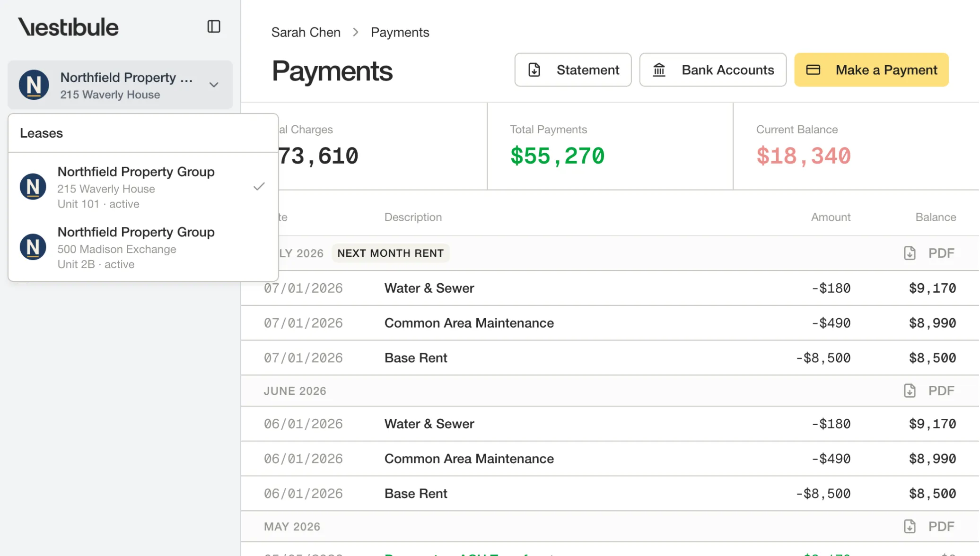Collapse sidebar using the panel toggle icon

point(214,26)
